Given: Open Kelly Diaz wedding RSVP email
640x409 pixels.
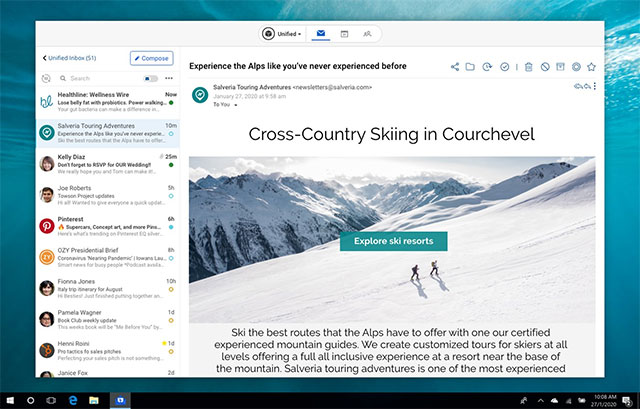Looking at the screenshot, I should (x=108, y=164).
